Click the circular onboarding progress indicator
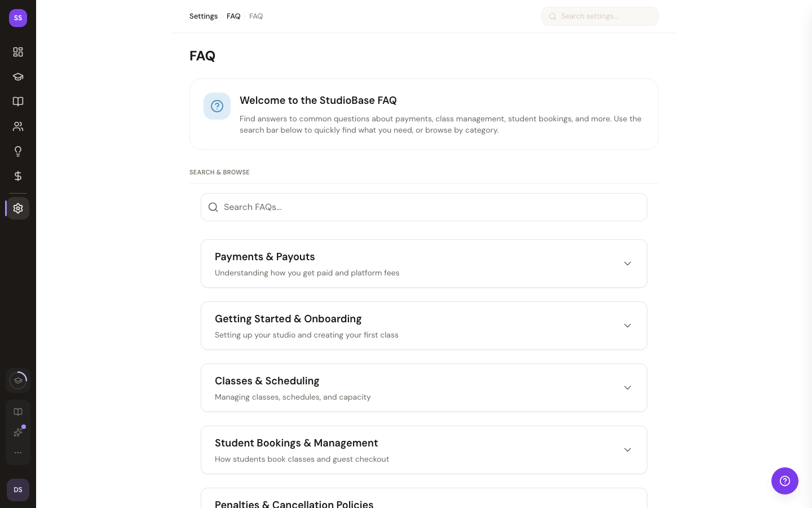 (18, 380)
